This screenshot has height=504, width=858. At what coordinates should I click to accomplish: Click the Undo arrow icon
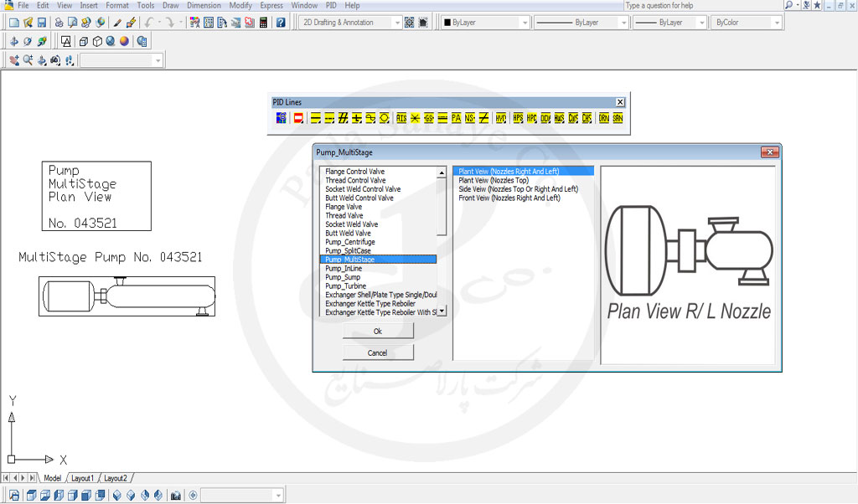(149, 23)
